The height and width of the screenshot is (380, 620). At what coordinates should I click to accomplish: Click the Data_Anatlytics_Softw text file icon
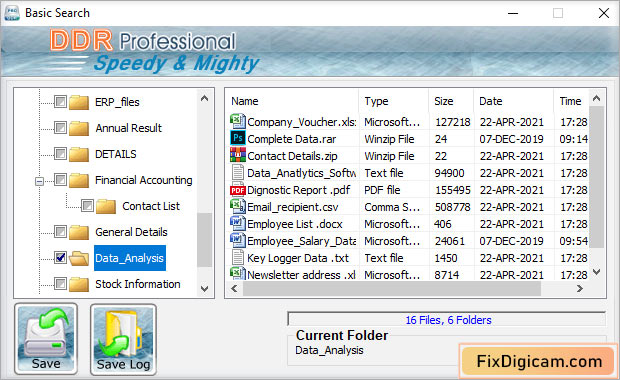pyautogui.click(x=238, y=172)
